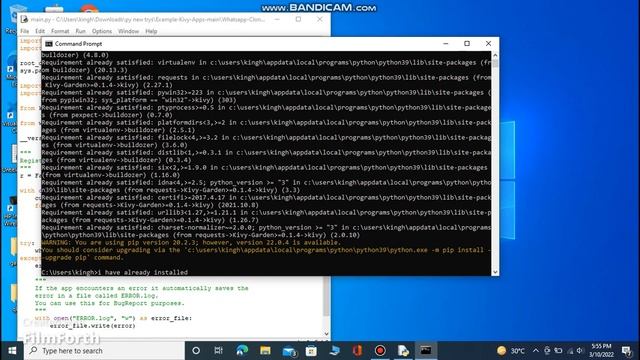The height and width of the screenshot is (360, 640).
Task: Click the Command Prompt title bar icon
Action: coord(49,44)
